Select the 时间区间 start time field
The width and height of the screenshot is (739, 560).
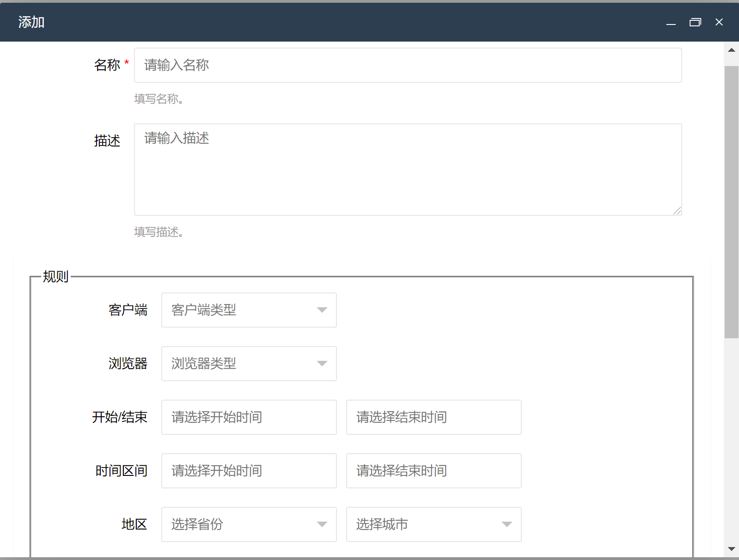point(249,471)
